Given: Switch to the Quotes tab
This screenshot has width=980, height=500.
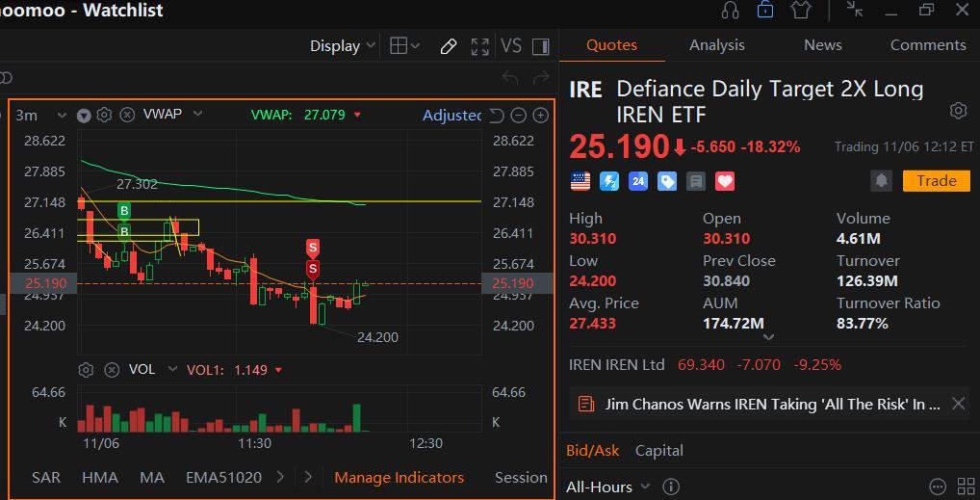Looking at the screenshot, I should [x=612, y=45].
